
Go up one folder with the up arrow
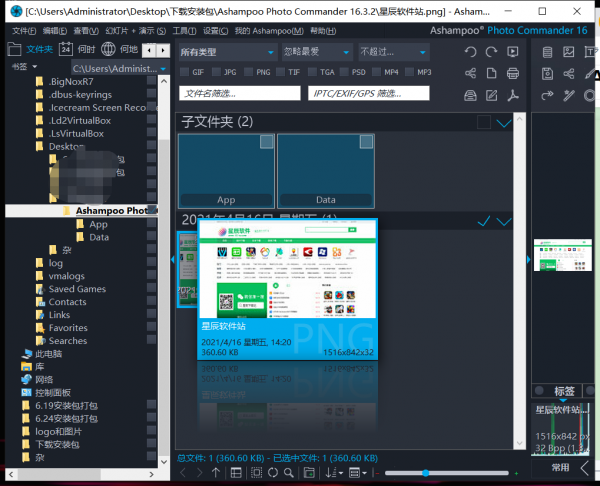(216, 473)
